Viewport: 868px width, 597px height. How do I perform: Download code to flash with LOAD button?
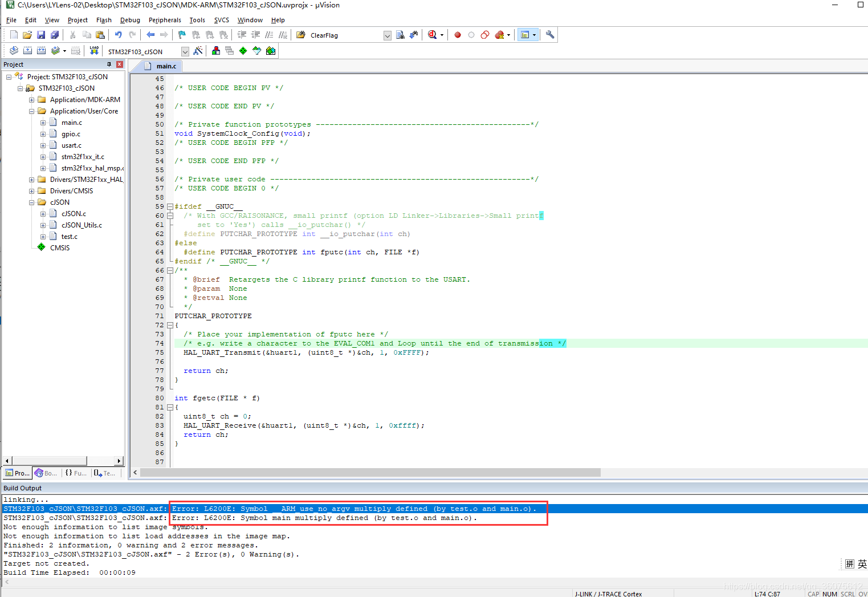[x=94, y=51]
